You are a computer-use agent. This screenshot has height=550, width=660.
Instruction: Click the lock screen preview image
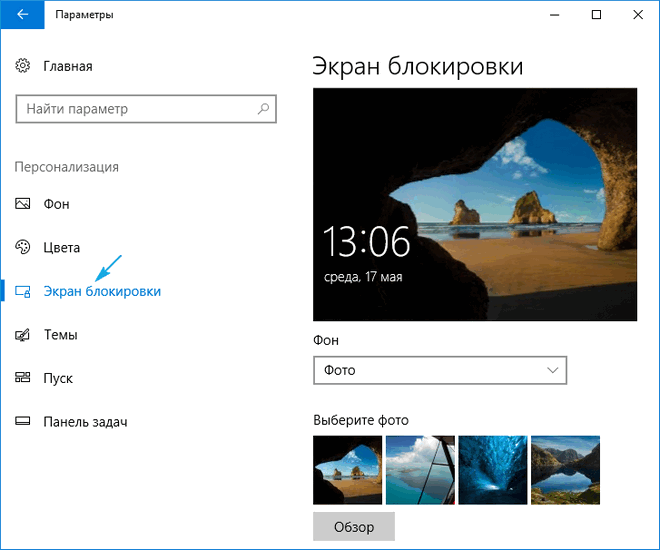click(475, 204)
